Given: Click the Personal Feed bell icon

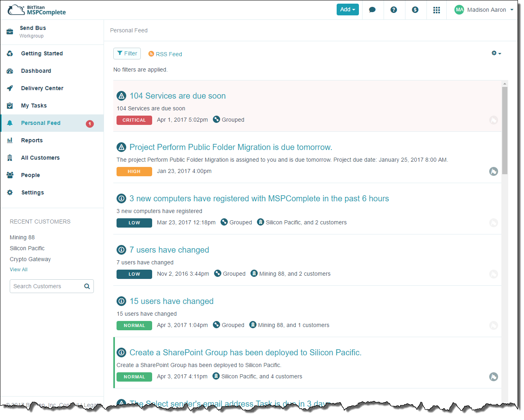Looking at the screenshot, I should pyautogui.click(x=10, y=123).
